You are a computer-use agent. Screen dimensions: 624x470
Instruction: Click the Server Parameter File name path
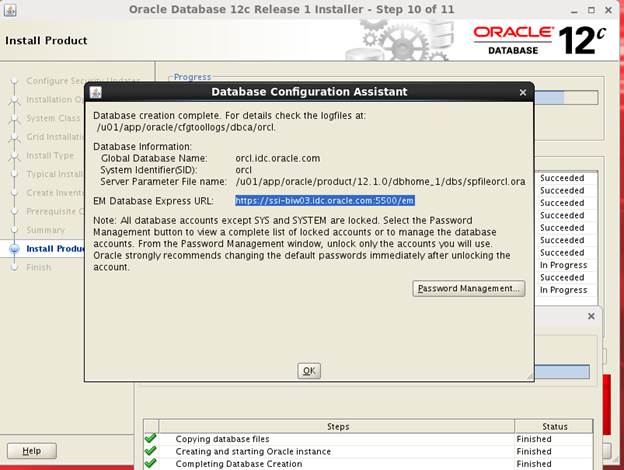pyautogui.click(x=380, y=182)
